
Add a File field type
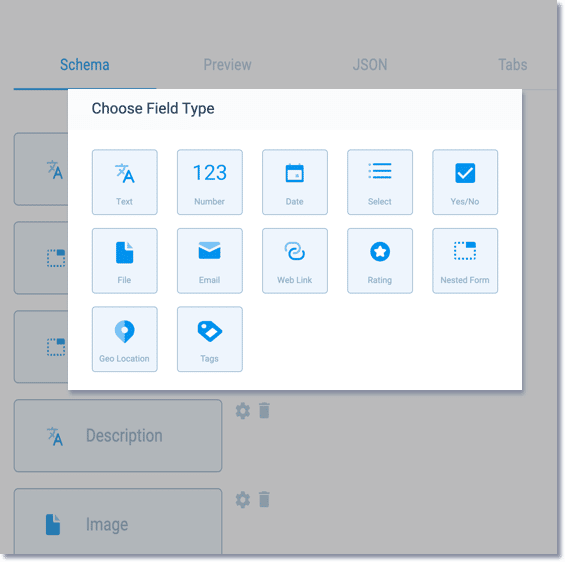pyautogui.click(x=125, y=261)
